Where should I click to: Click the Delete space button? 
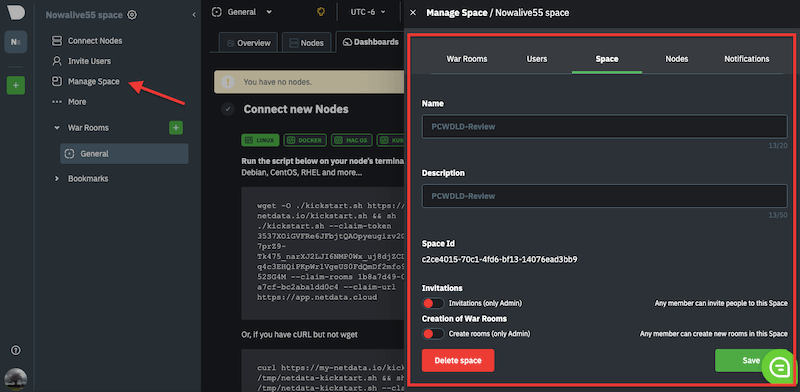click(x=458, y=360)
